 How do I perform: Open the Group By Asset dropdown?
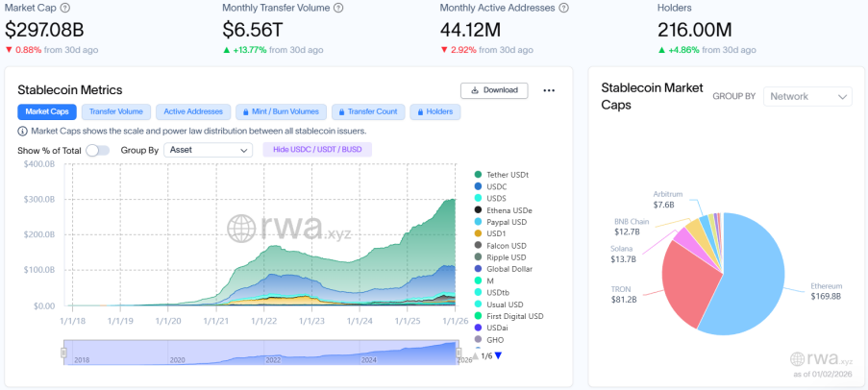click(208, 150)
